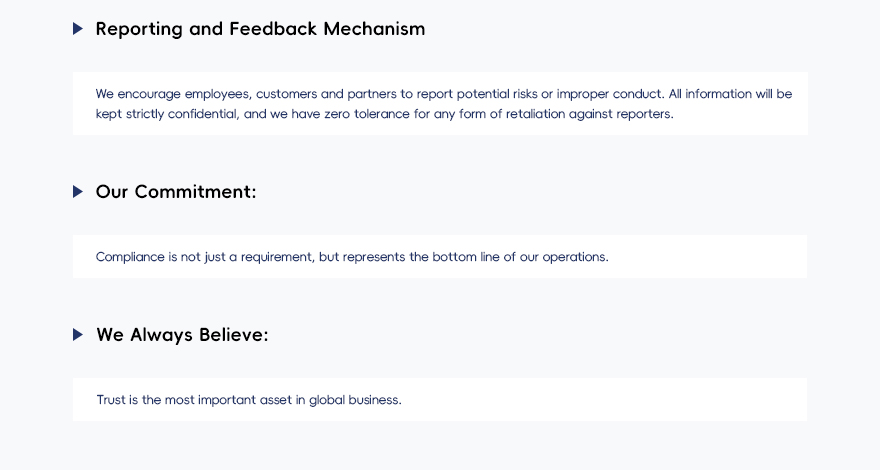This screenshot has height=470, width=880.
Task: Collapse the Reporting and Feedback Mechanism triangle
Action: (78, 29)
